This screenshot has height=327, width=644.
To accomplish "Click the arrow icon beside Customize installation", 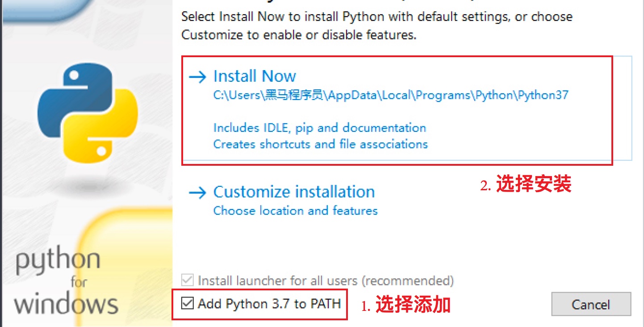I will coord(197,193).
